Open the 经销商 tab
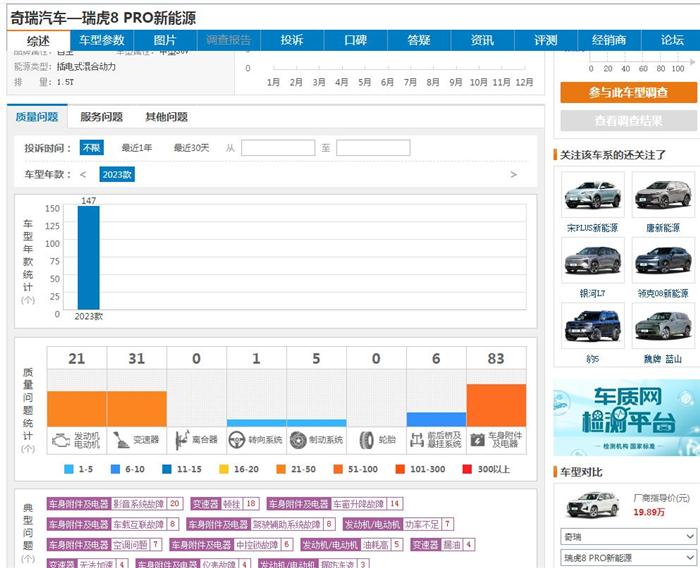 [609, 40]
